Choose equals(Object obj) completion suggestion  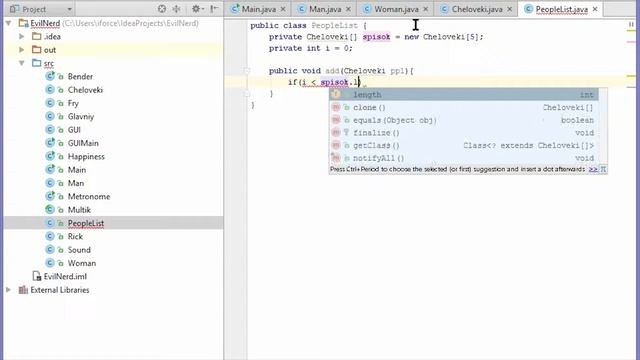[464, 120]
